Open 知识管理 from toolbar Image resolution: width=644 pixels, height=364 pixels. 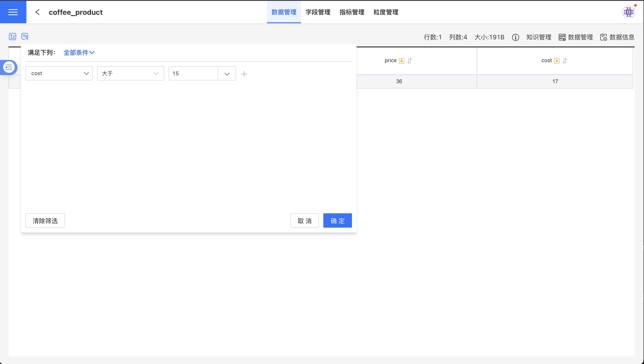coord(538,37)
